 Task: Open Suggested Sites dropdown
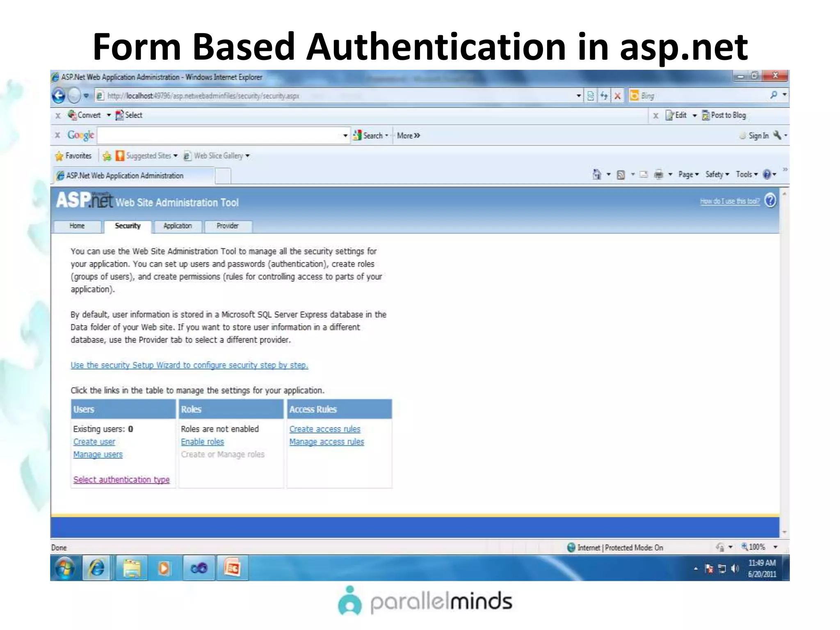click(148, 156)
